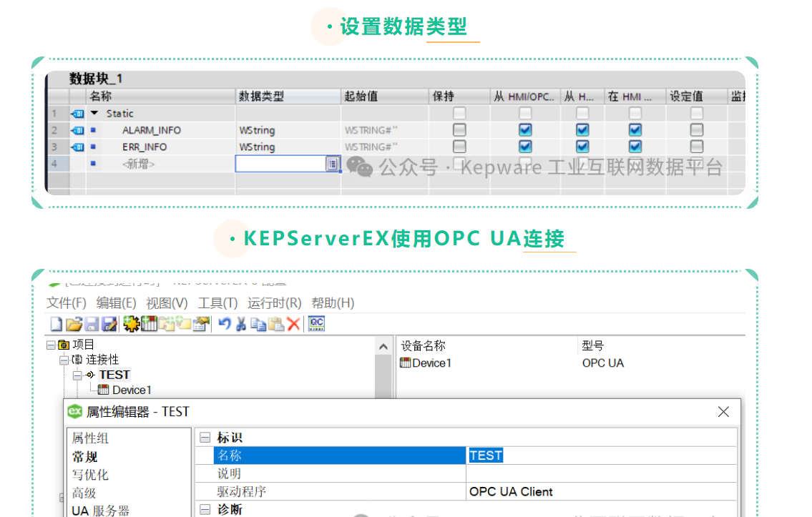Click the Cut scissors icon
812x517 pixels.
[x=241, y=324]
